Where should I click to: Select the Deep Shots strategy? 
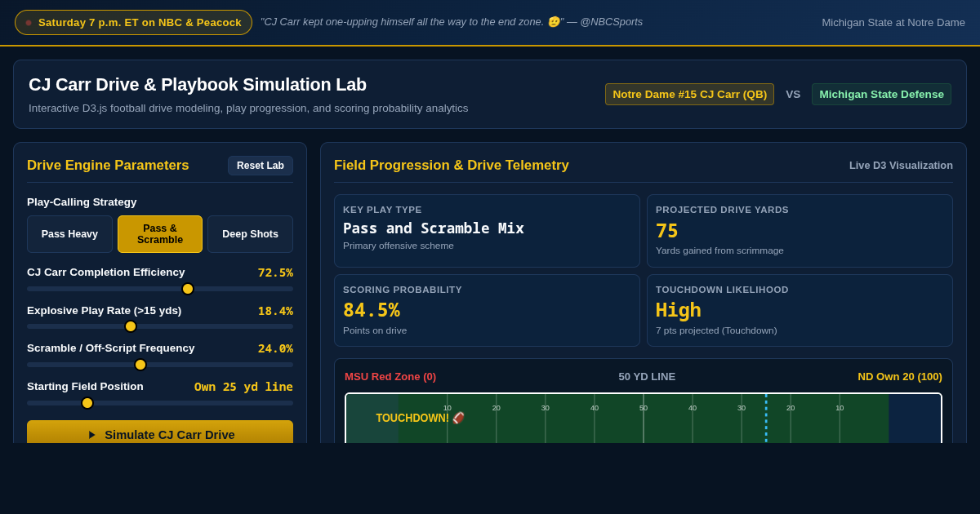point(250,234)
